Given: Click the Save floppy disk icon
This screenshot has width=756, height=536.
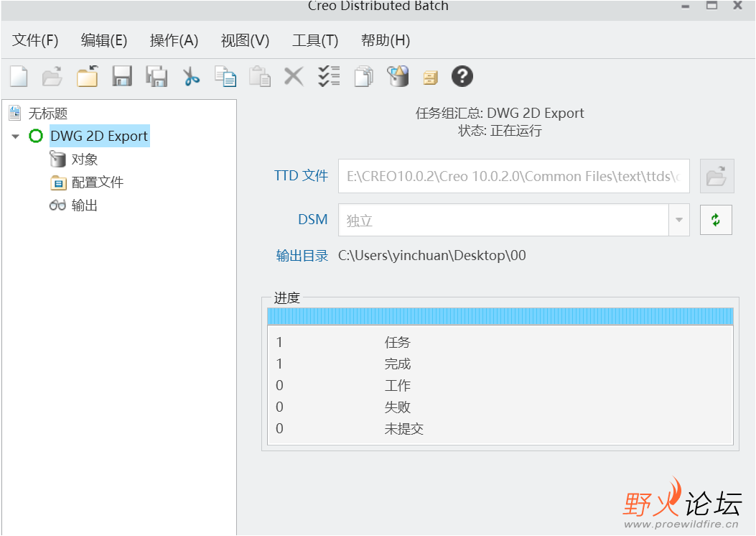Looking at the screenshot, I should [x=122, y=76].
